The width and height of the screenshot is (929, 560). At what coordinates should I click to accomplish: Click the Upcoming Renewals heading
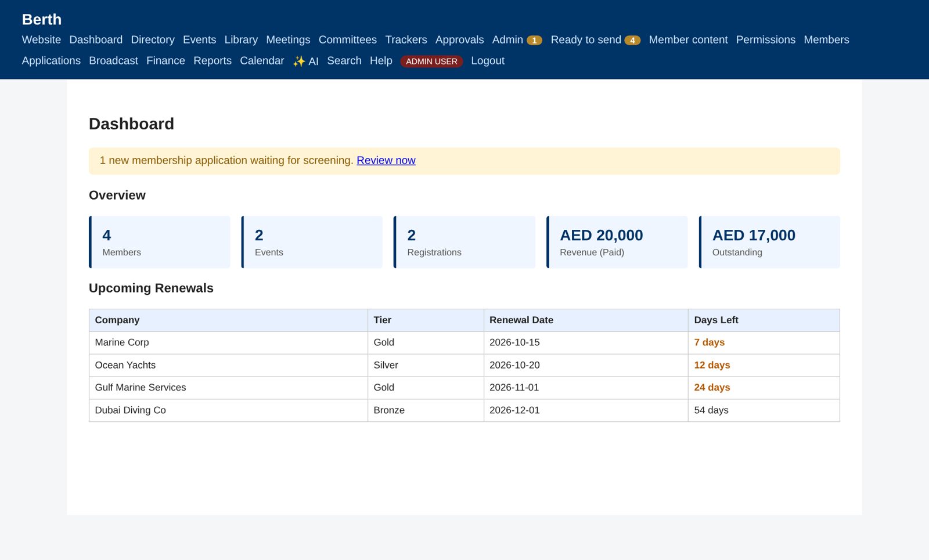tap(151, 288)
